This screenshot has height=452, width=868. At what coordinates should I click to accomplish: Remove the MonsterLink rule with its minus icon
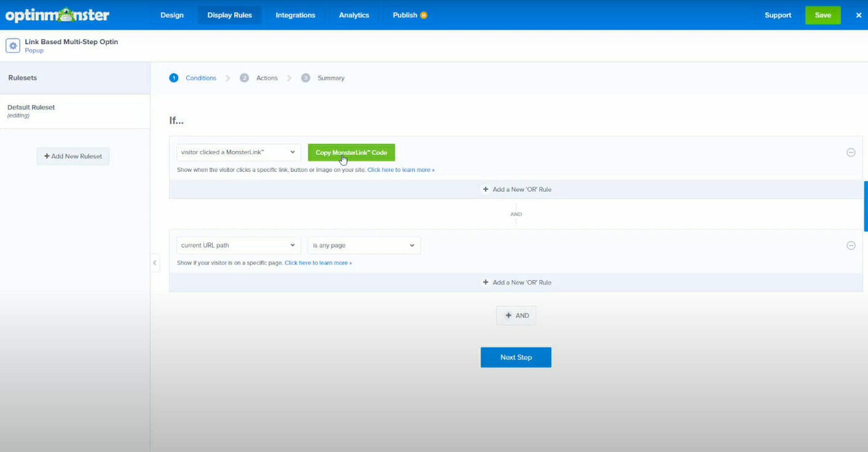(851, 152)
